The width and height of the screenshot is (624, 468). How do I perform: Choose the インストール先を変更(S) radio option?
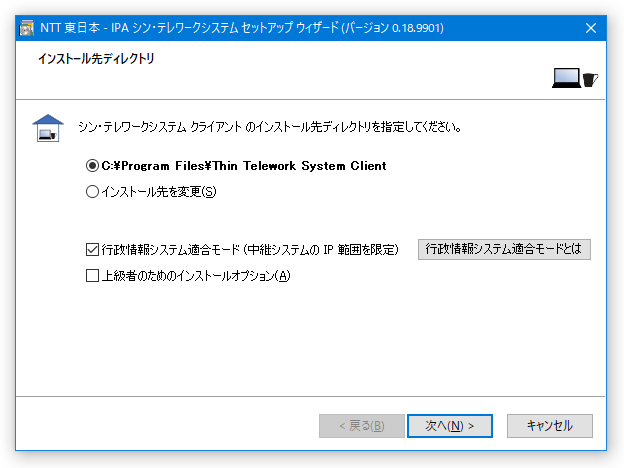pyautogui.click(x=92, y=192)
